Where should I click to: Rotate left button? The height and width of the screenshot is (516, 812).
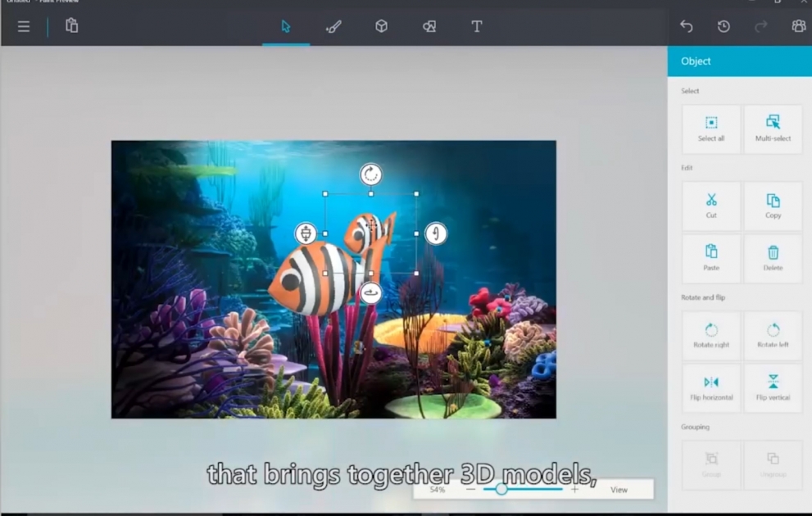tap(773, 335)
